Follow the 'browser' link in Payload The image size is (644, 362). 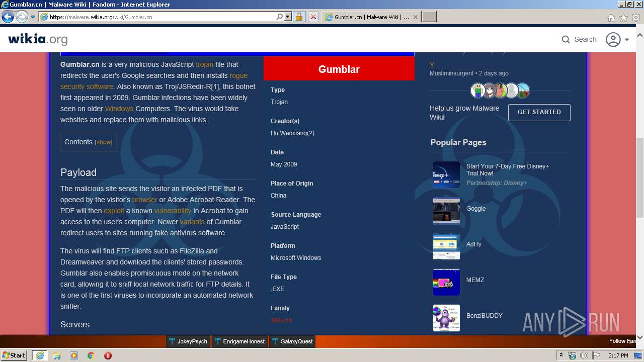[145, 200]
